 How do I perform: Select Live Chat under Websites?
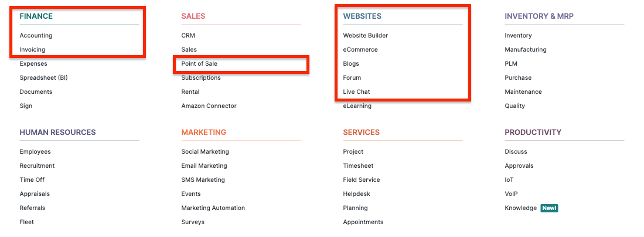pos(356,92)
